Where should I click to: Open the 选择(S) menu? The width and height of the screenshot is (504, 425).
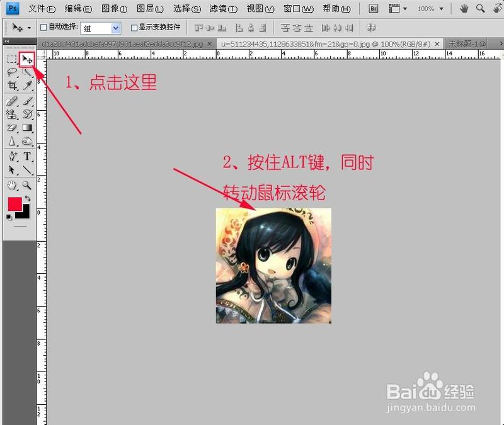(187, 9)
